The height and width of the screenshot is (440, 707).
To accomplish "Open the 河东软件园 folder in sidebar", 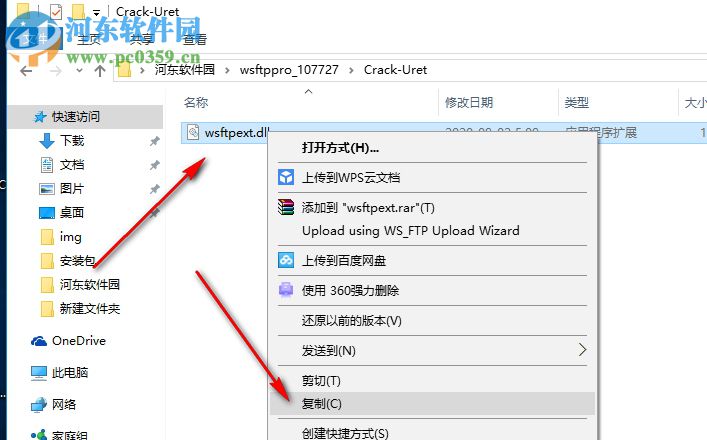I will pyautogui.click(x=89, y=284).
